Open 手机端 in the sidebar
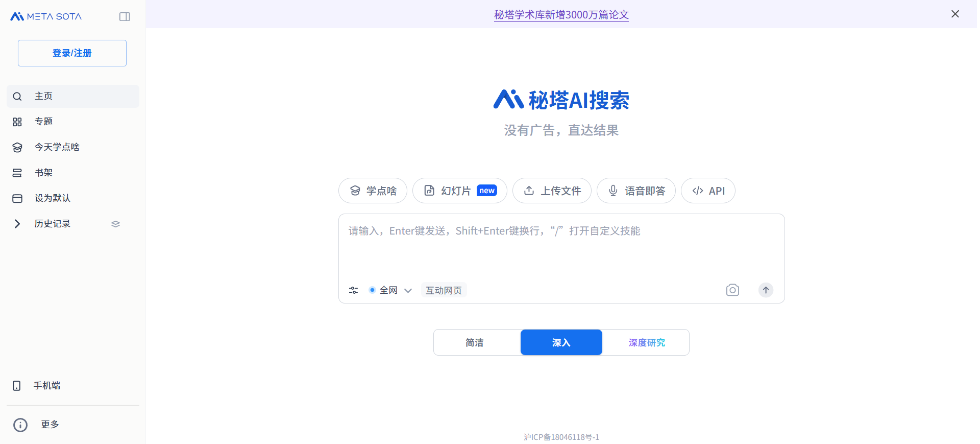 coord(73,386)
